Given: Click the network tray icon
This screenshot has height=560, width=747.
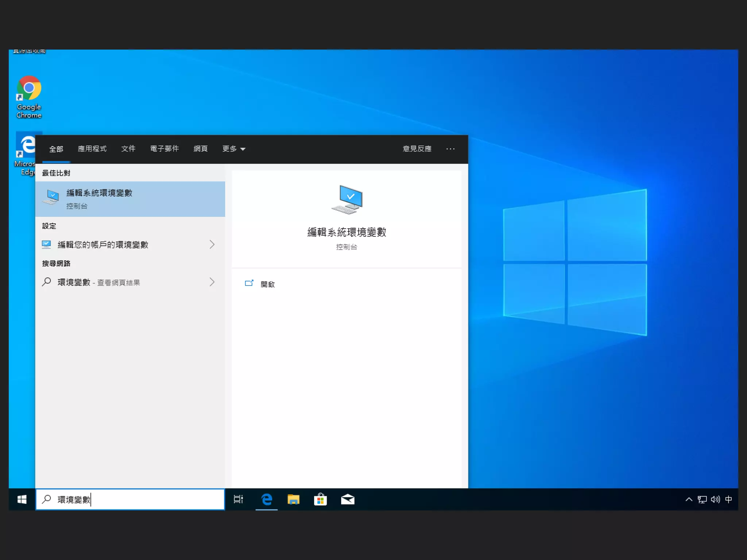Looking at the screenshot, I should pos(702,499).
